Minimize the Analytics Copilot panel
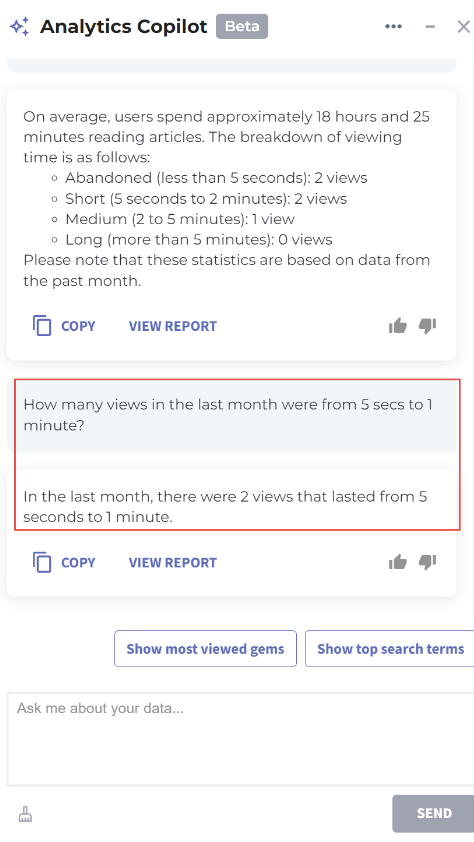 [430, 26]
